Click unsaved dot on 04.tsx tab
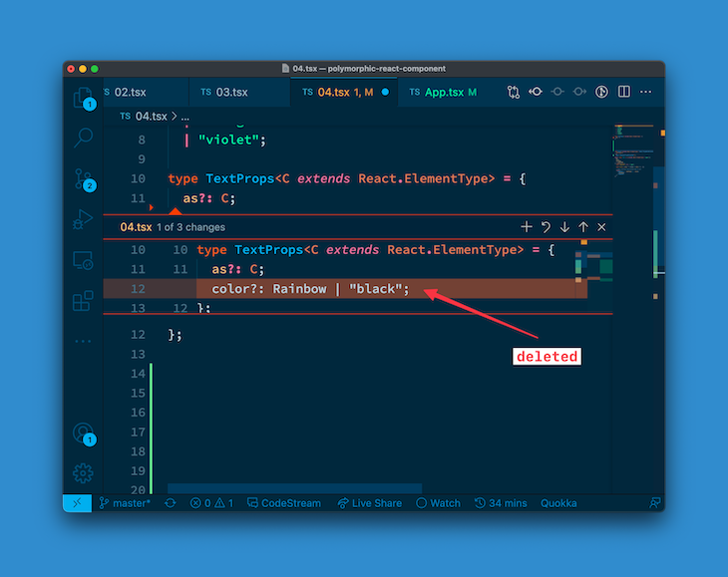Screen dimensions: 728x577 385,92
